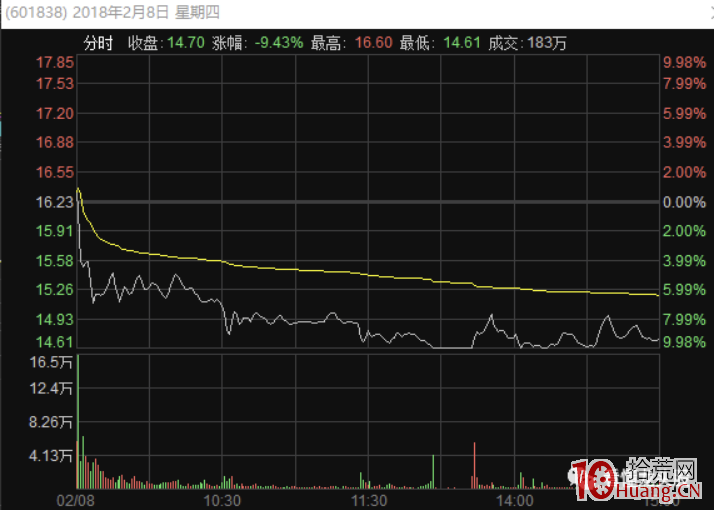Click price axis label 17.85
The image size is (714, 510).
point(55,62)
